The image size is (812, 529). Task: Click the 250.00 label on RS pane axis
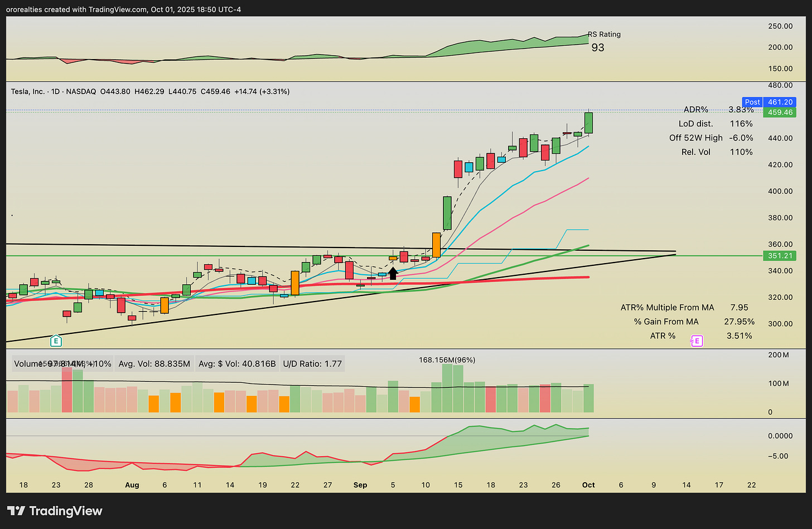point(780,26)
